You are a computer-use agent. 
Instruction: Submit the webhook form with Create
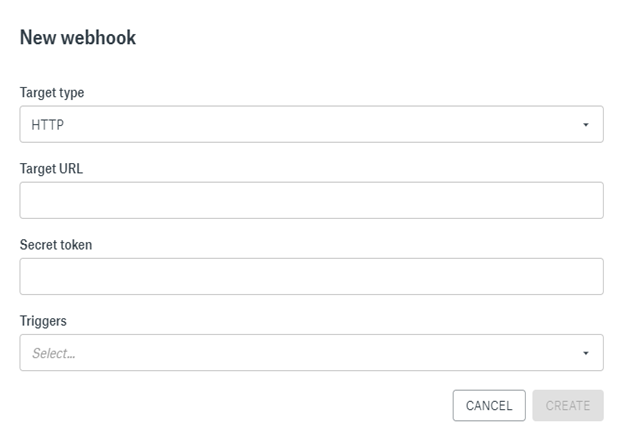click(x=568, y=405)
